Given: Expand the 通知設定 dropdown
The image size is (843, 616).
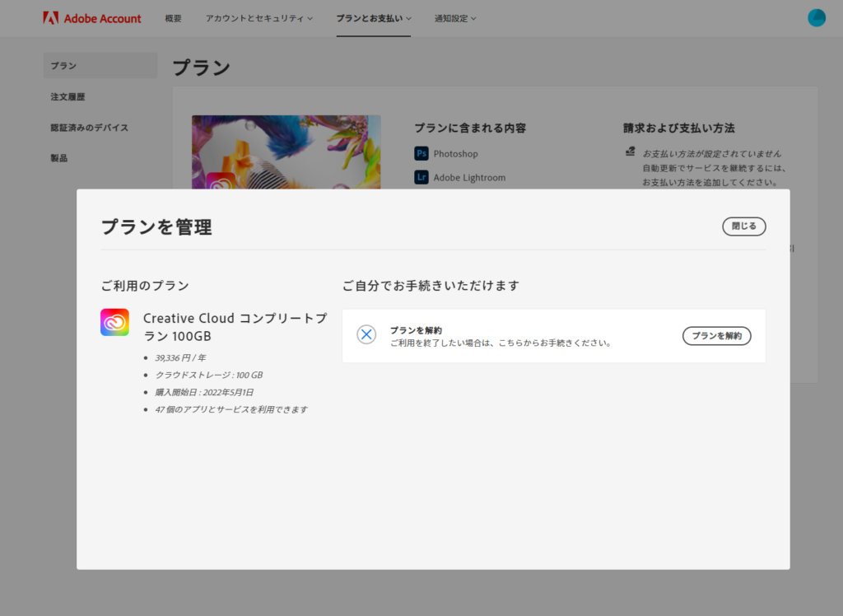Looking at the screenshot, I should pyautogui.click(x=454, y=17).
